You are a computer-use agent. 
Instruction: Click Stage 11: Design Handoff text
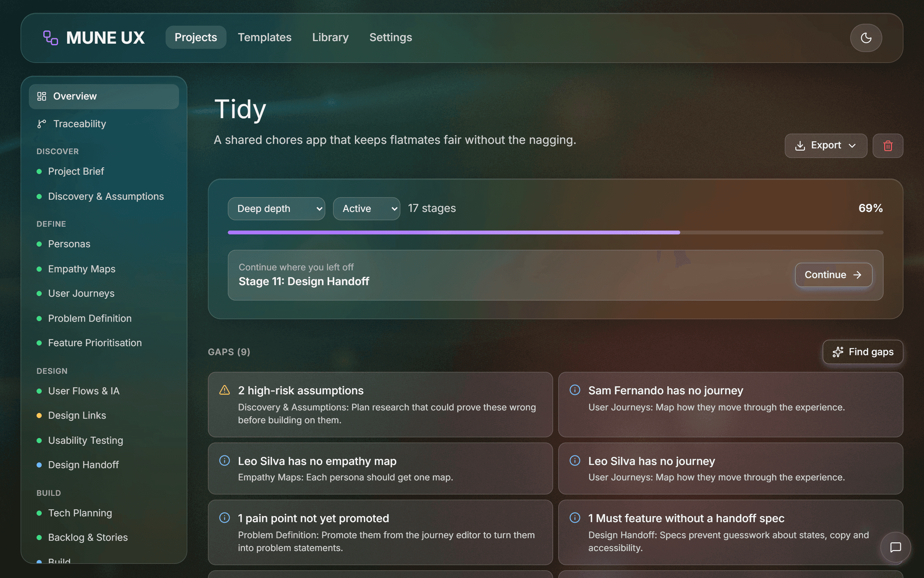(x=304, y=282)
